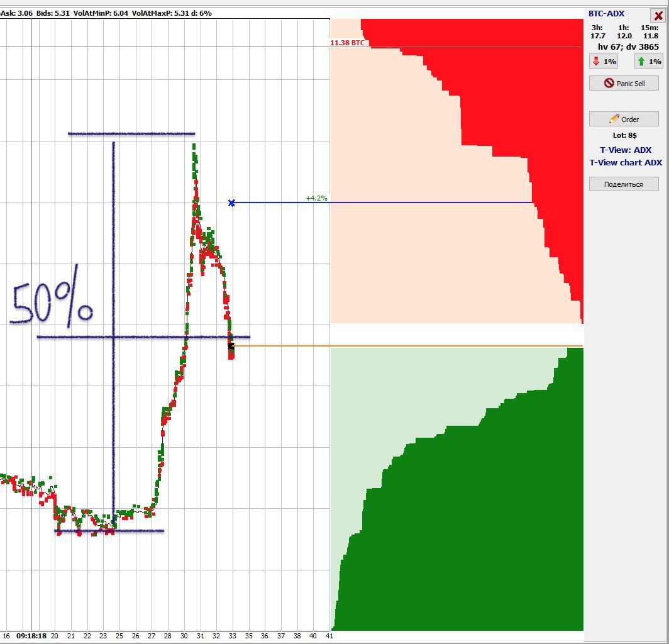The image size is (669, 644).
Task: Click the blue X marker at +4.2% line
Action: 232,203
